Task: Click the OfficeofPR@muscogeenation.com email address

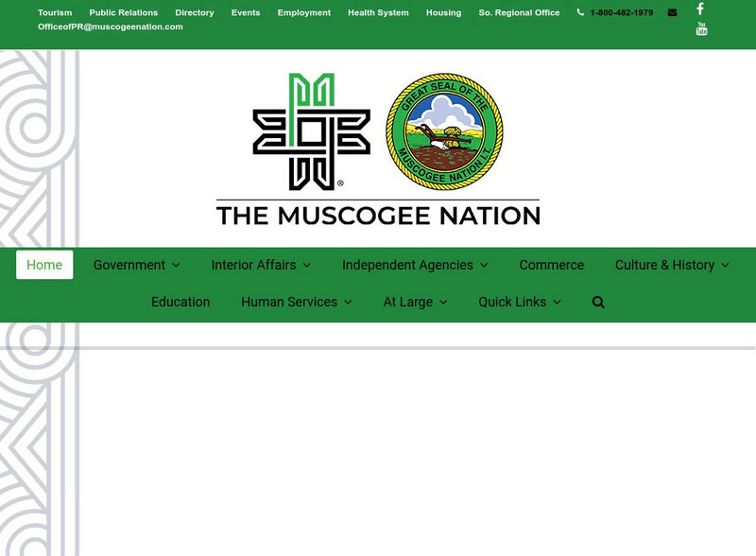Action: point(111,26)
